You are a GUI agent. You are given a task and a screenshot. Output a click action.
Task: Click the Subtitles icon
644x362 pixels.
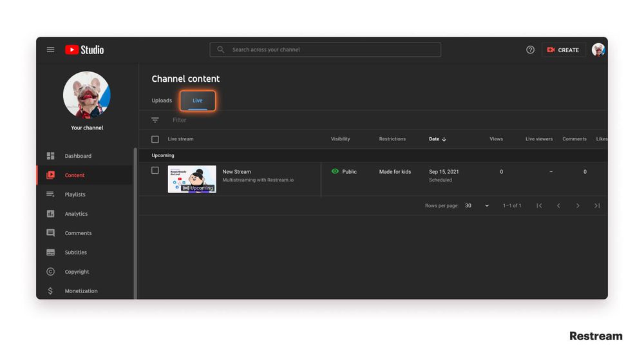pyautogui.click(x=50, y=252)
